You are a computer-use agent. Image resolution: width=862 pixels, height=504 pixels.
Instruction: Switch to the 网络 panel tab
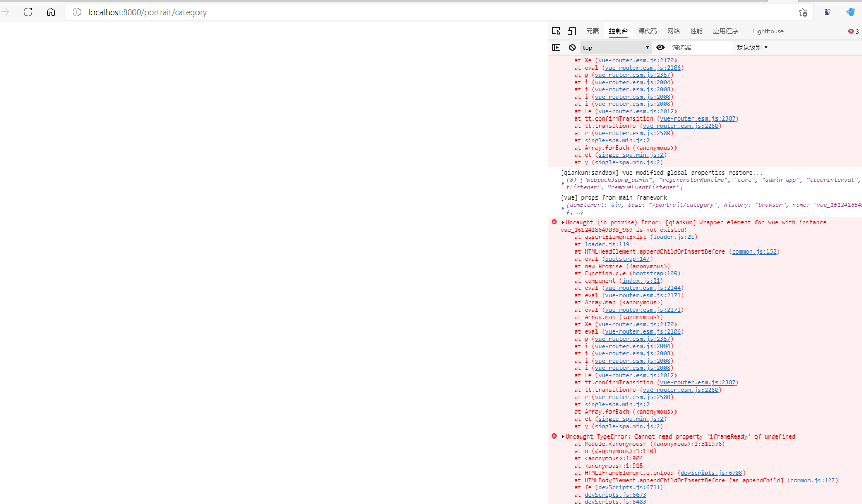673,31
